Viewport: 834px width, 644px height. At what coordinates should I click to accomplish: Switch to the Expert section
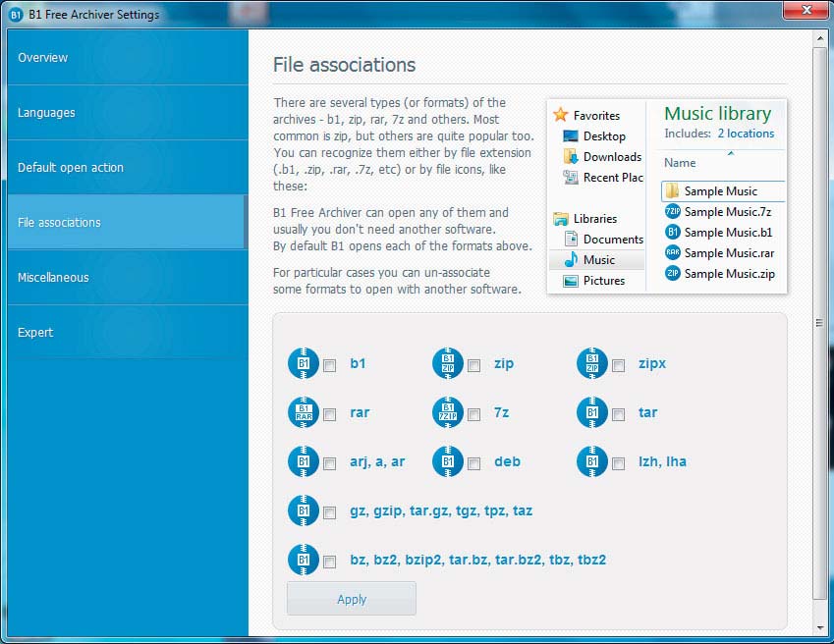(128, 332)
